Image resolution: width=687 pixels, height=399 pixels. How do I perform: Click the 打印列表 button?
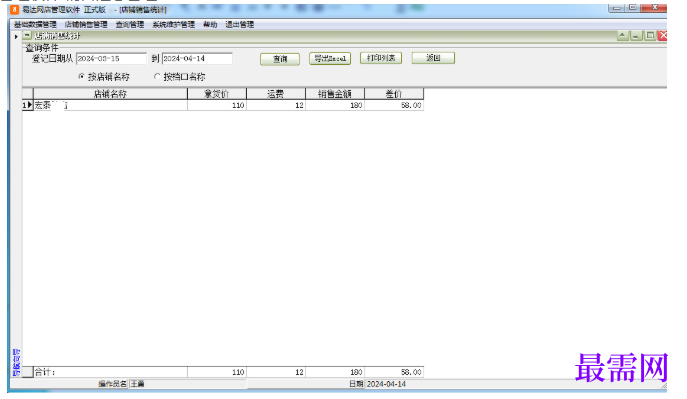[381, 58]
